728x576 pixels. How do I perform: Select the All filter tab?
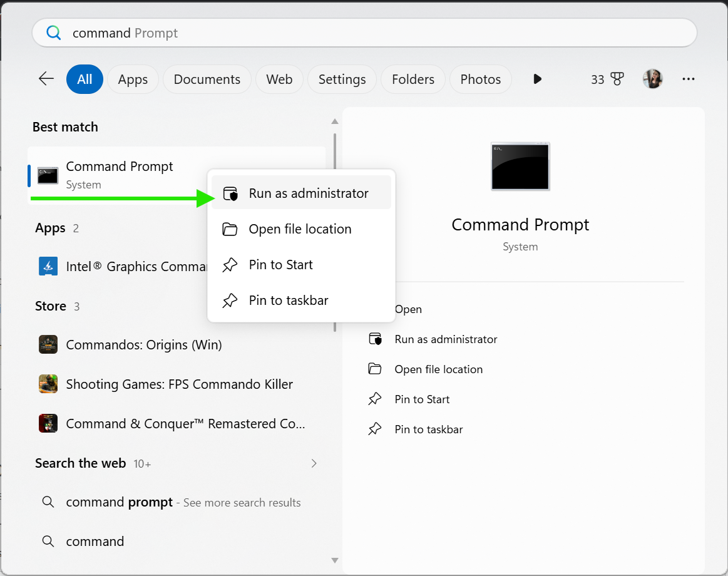[x=85, y=79]
